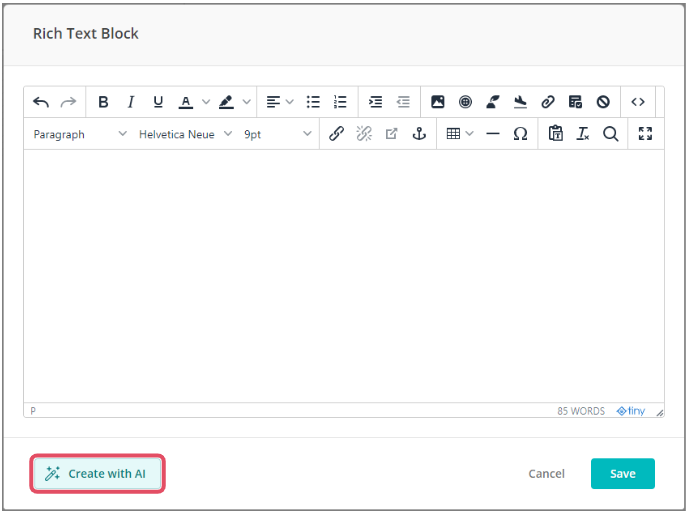Toggle fullscreen editor mode
Screen dimensions: 689x512
tap(645, 134)
